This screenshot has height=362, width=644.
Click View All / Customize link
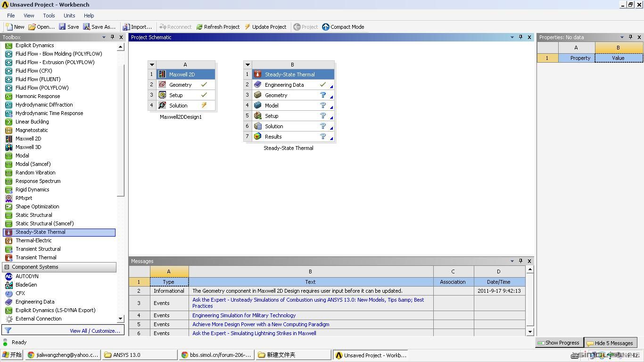click(95, 331)
